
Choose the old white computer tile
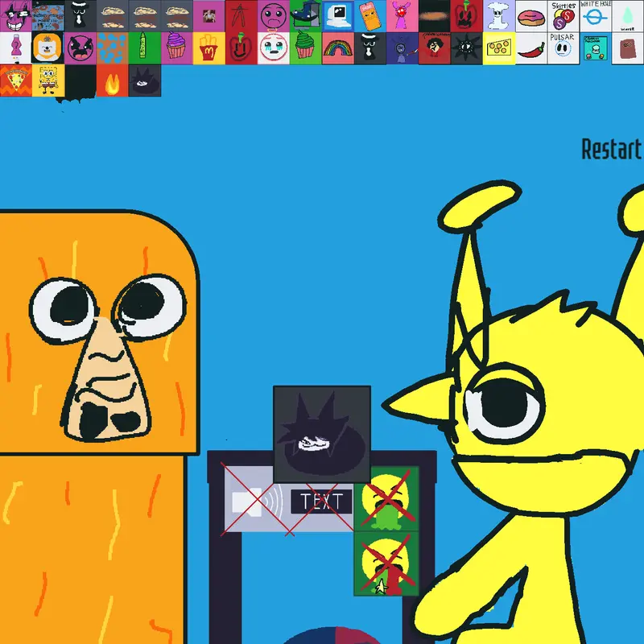[338, 15]
